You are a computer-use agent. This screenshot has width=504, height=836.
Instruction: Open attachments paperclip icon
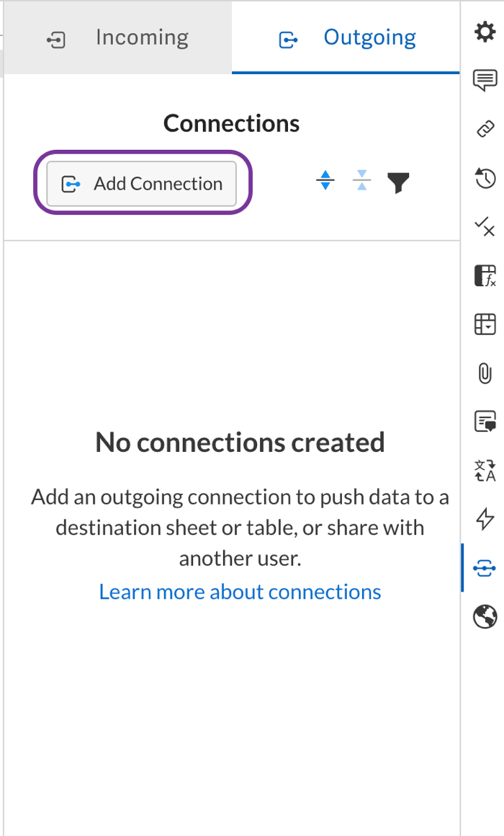click(x=485, y=373)
